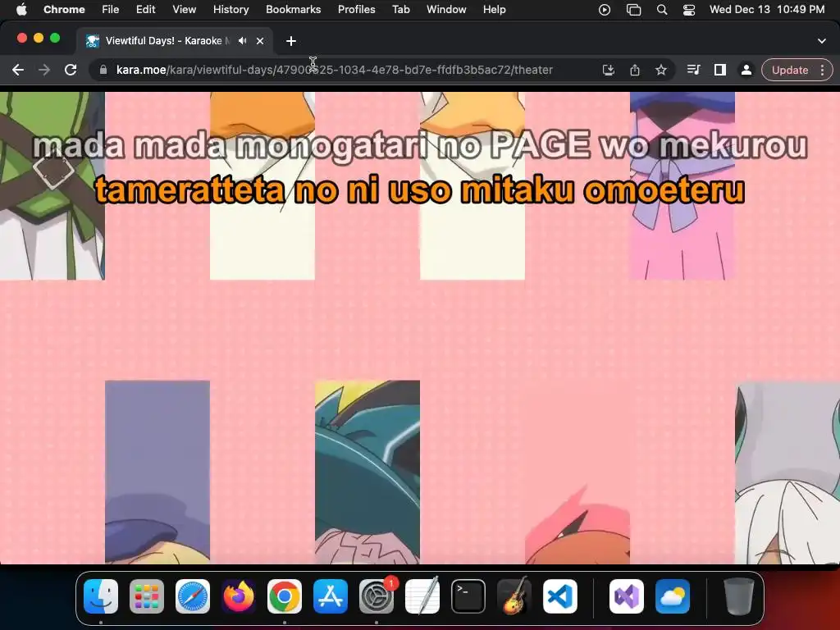
Task: Open Control Center
Action: pyautogui.click(x=689, y=10)
